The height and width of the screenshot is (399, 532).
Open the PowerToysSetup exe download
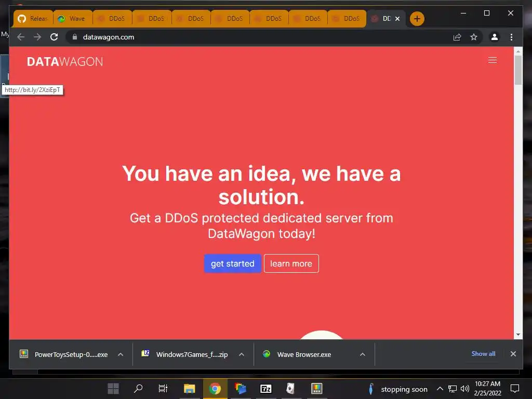(x=64, y=354)
